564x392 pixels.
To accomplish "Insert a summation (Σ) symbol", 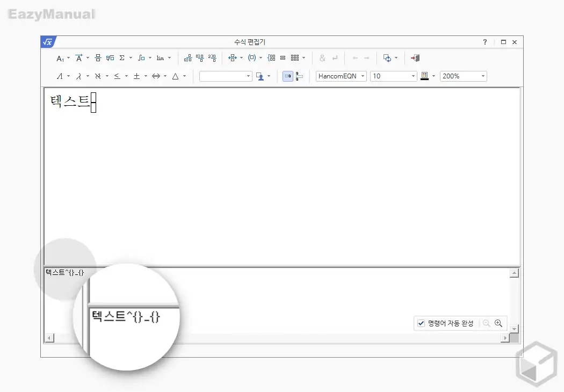I will [x=121, y=58].
